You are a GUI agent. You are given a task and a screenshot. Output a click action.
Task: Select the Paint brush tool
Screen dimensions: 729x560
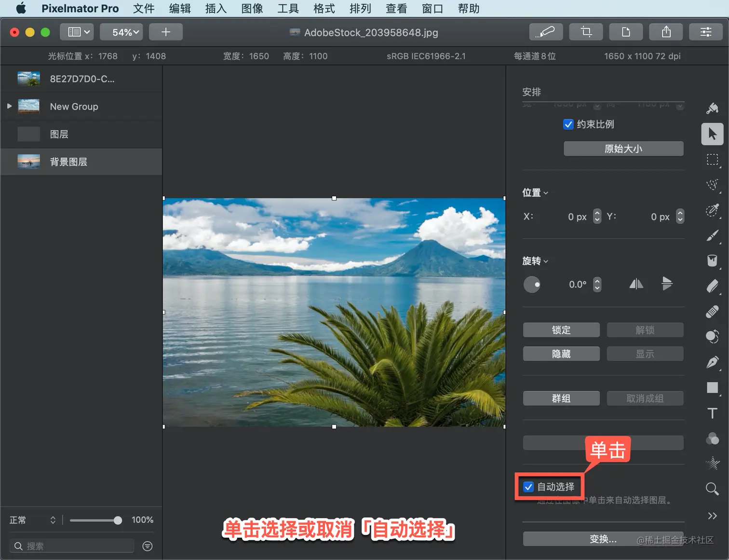coord(712,235)
